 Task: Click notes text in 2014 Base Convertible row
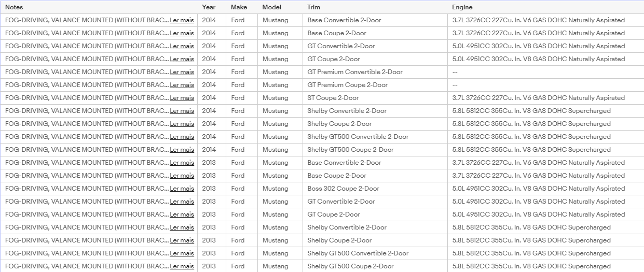pyautogui.click(x=87, y=20)
